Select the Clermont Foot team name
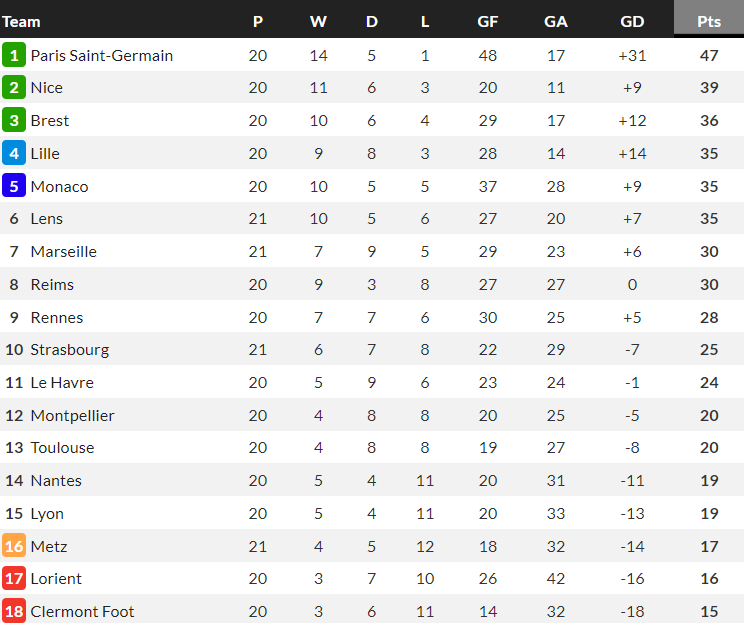 pyautogui.click(x=82, y=611)
